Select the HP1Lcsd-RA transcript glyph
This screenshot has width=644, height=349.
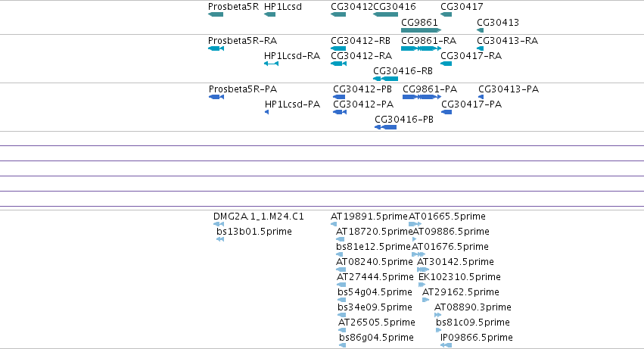[271, 64]
